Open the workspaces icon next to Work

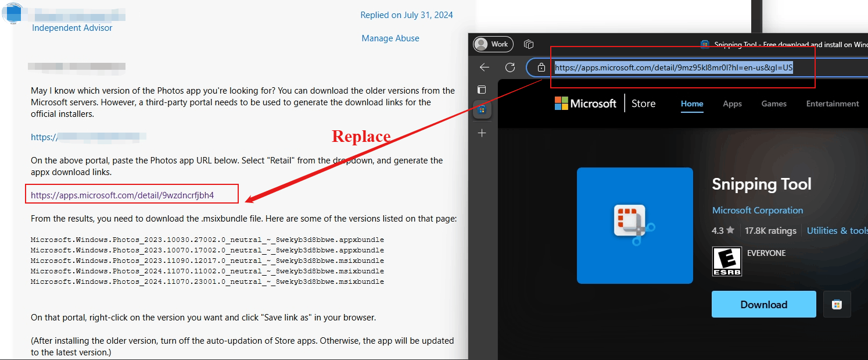(x=529, y=44)
